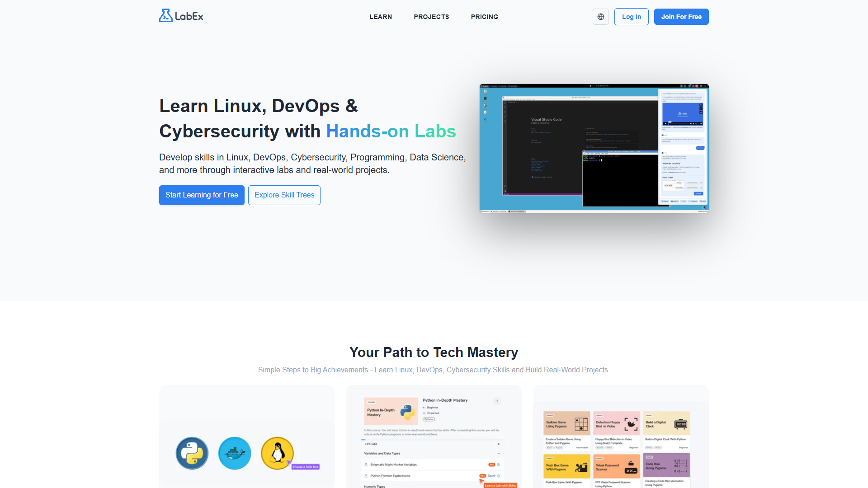Select the Docker whale icon
This screenshot has height=488, width=868.
pos(235,453)
